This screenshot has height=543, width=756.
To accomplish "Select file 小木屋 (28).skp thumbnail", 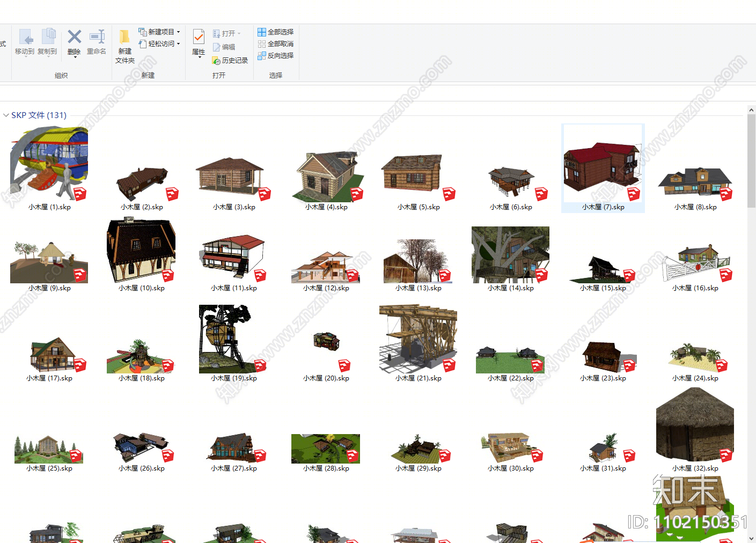I will point(326,449).
